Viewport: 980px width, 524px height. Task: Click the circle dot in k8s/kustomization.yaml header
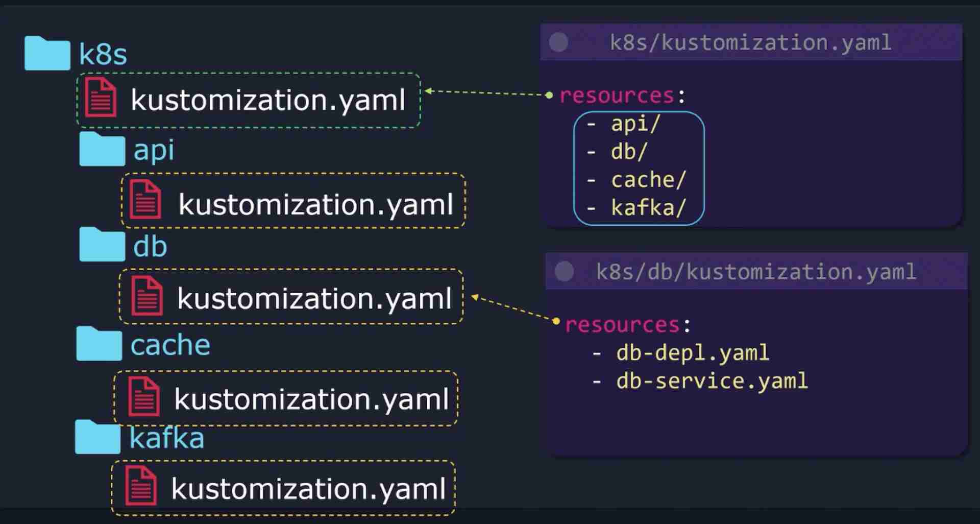(558, 42)
